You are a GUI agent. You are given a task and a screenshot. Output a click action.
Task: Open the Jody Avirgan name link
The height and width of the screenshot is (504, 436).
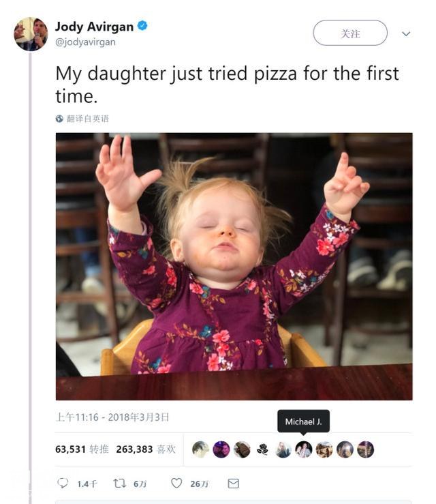coord(95,27)
